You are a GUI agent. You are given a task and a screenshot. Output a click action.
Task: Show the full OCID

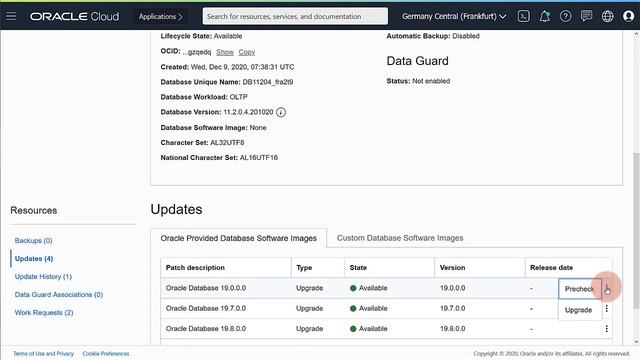coord(225,52)
